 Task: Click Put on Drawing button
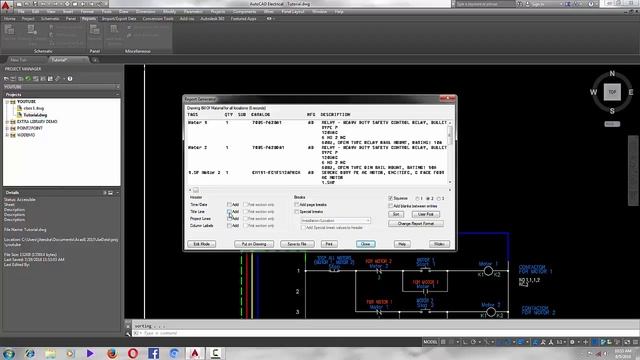[x=254, y=244]
